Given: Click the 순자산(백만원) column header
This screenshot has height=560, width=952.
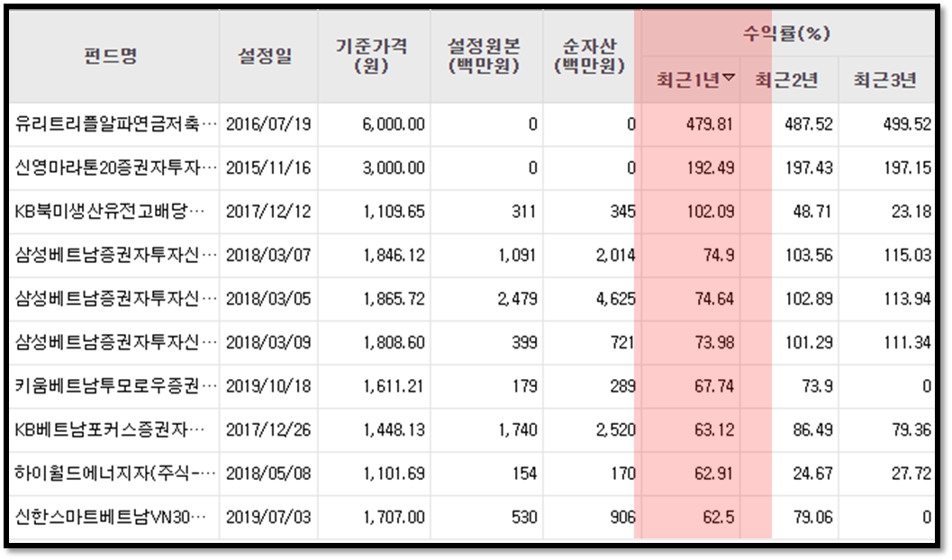Looking at the screenshot, I should [590, 56].
